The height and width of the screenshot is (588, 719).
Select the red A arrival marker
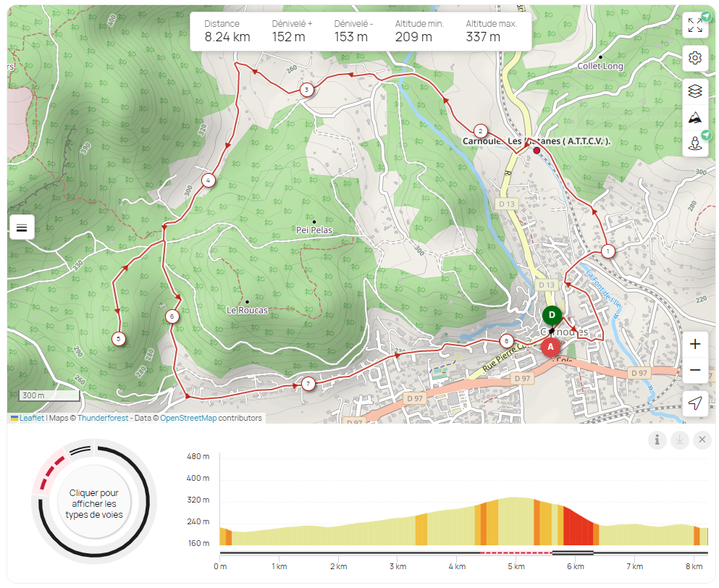point(551,347)
